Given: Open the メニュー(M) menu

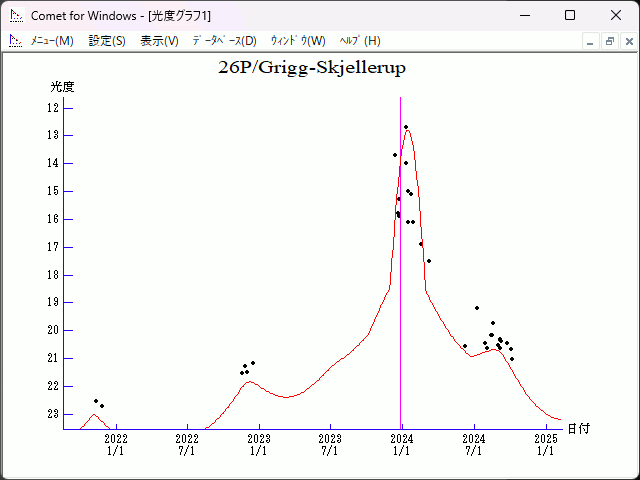Looking at the screenshot, I should (x=52, y=41).
